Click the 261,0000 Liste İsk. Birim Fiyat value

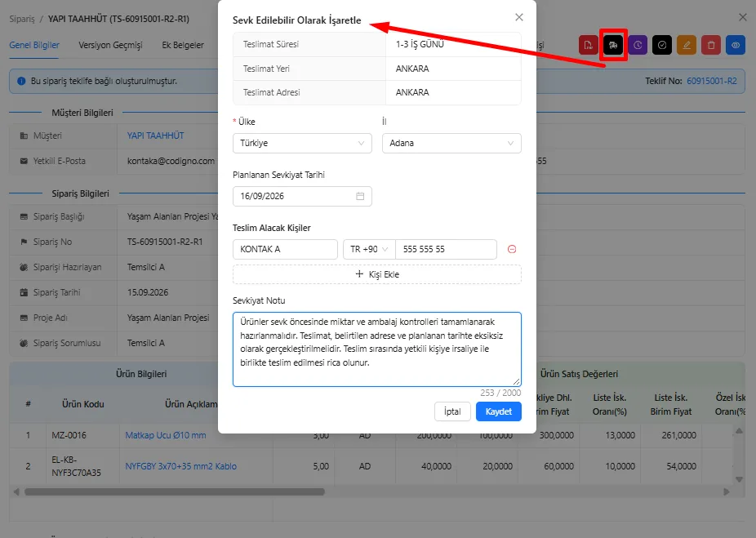(x=679, y=435)
